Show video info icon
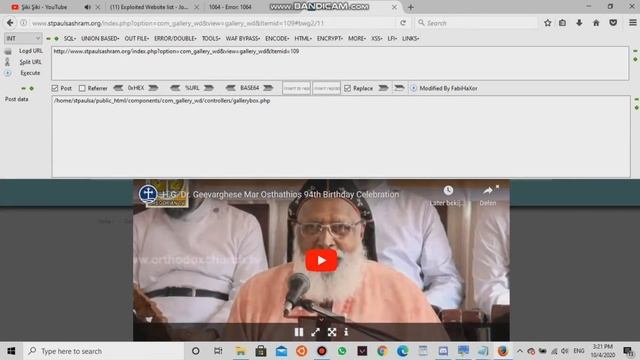Image resolution: width=640 pixels, height=360 pixels. point(346,332)
